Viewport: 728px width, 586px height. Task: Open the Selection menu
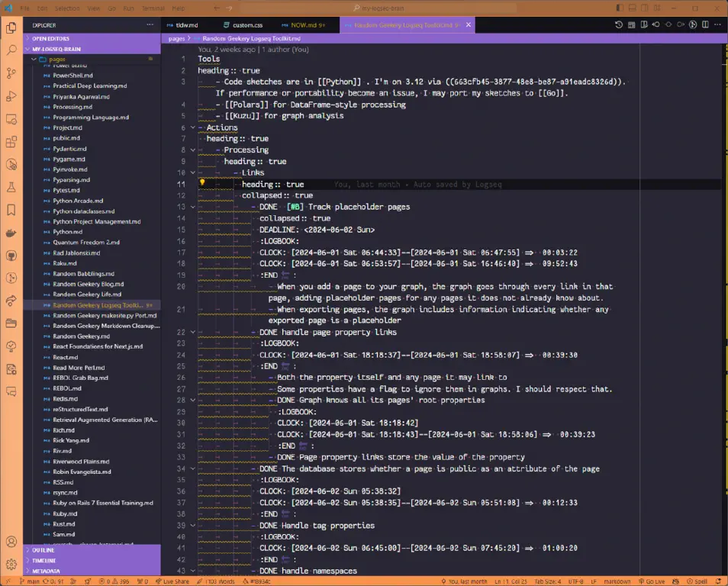[67, 8]
